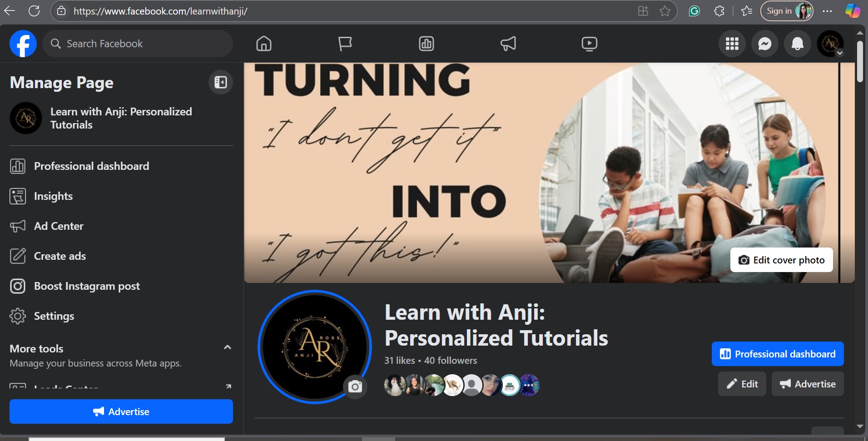
Task: View site information lock icon
Action: pos(62,11)
